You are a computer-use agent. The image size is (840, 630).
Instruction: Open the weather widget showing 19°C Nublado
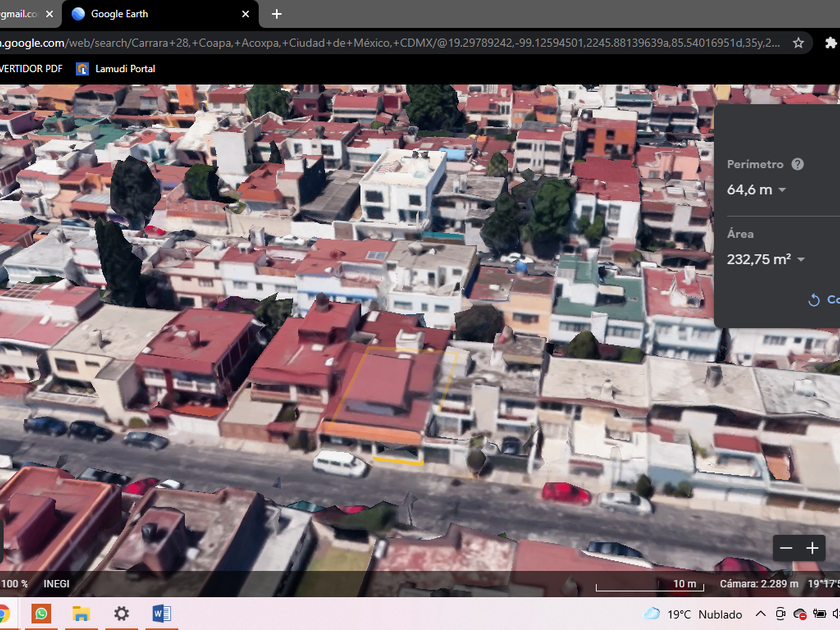click(694, 614)
